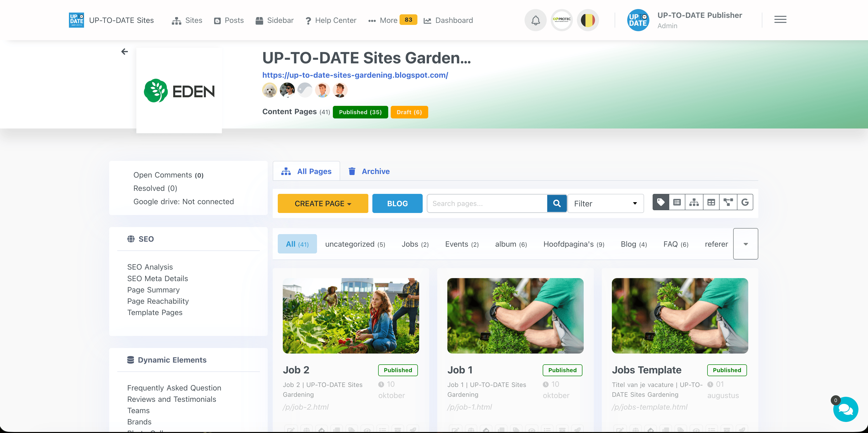This screenshot has width=868, height=433.
Task: Open Sites in top navigation
Action: 187,20
